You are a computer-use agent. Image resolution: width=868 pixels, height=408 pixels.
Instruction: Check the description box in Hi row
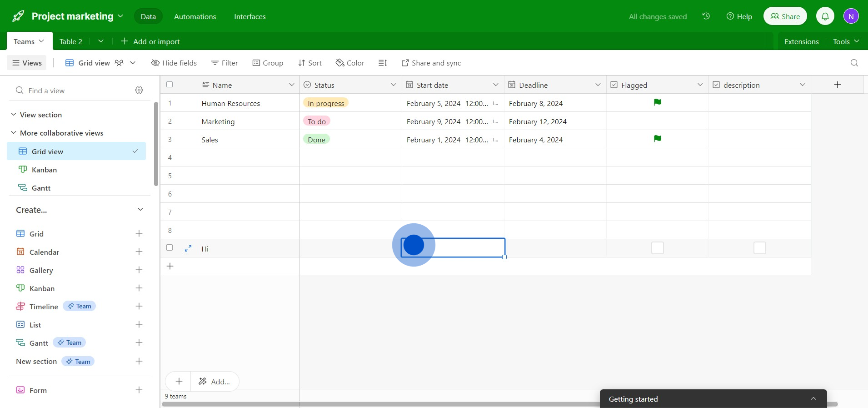point(759,248)
